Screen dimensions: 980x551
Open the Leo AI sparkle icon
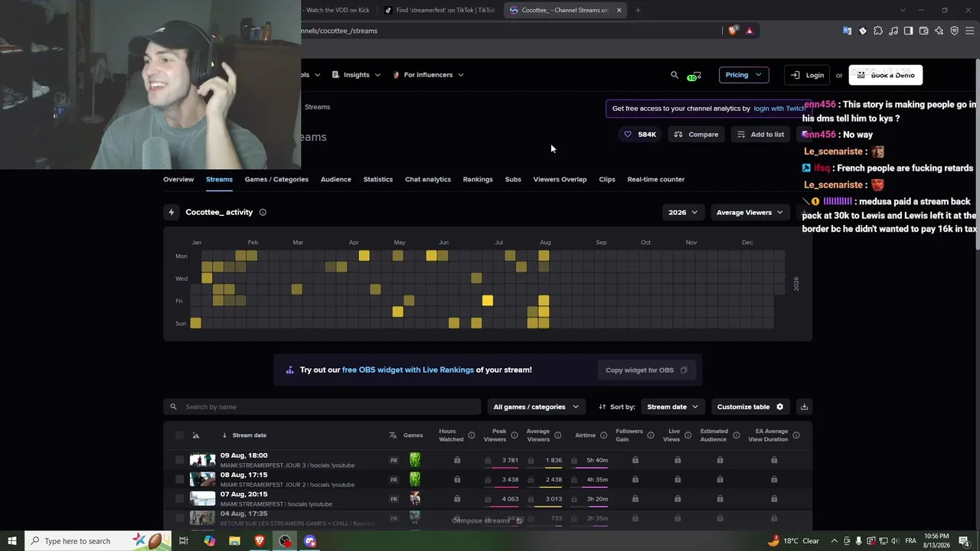(x=939, y=31)
